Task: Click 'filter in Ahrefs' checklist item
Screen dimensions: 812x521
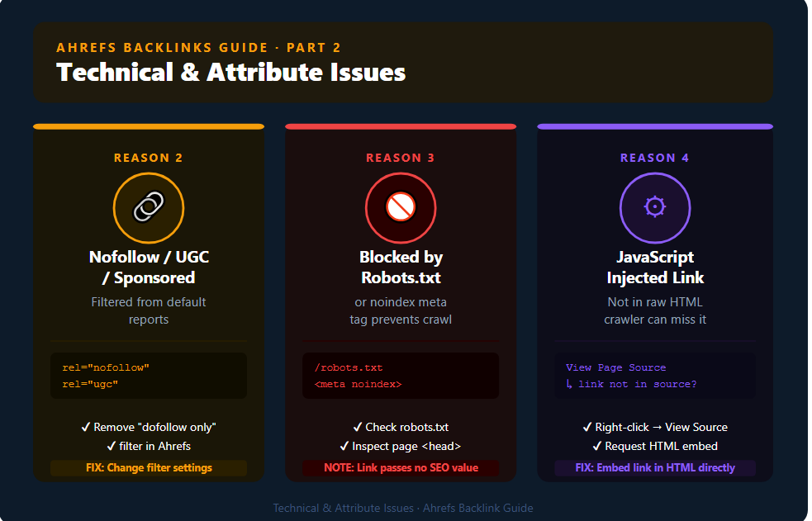Action: coord(149,446)
